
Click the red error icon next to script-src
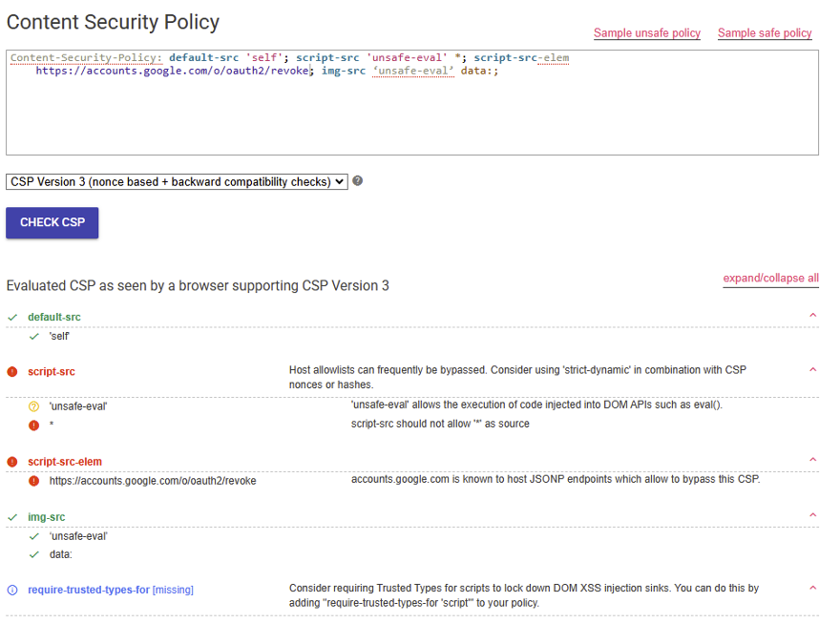pyautogui.click(x=12, y=371)
